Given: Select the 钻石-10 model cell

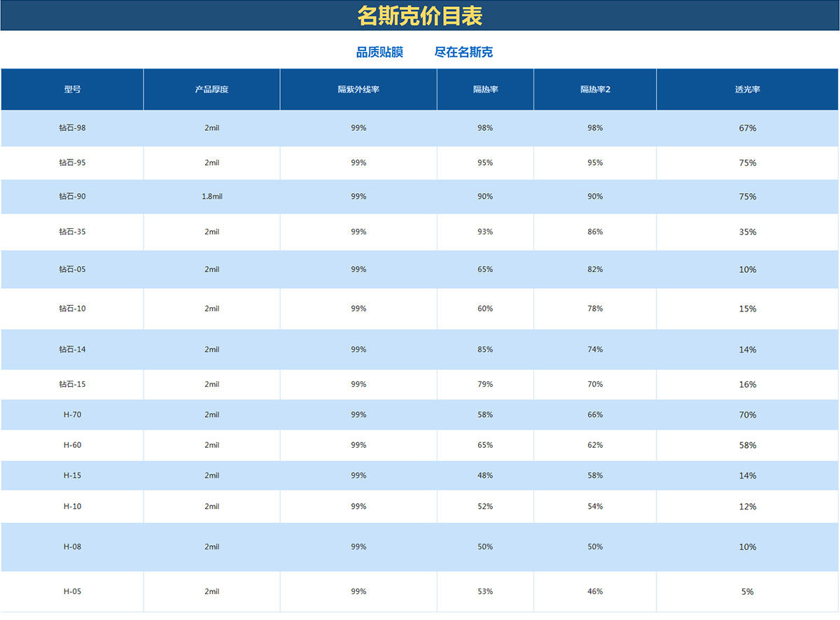Looking at the screenshot, I should 72,309.
